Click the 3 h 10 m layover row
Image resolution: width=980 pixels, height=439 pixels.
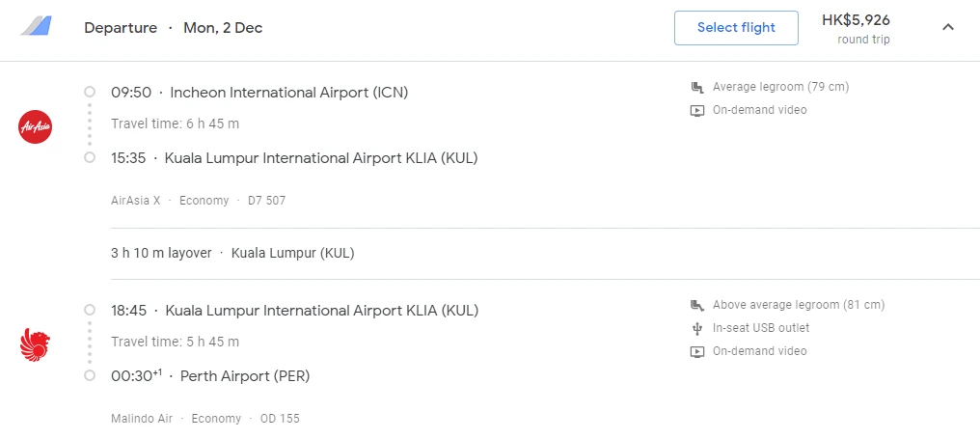click(x=232, y=253)
